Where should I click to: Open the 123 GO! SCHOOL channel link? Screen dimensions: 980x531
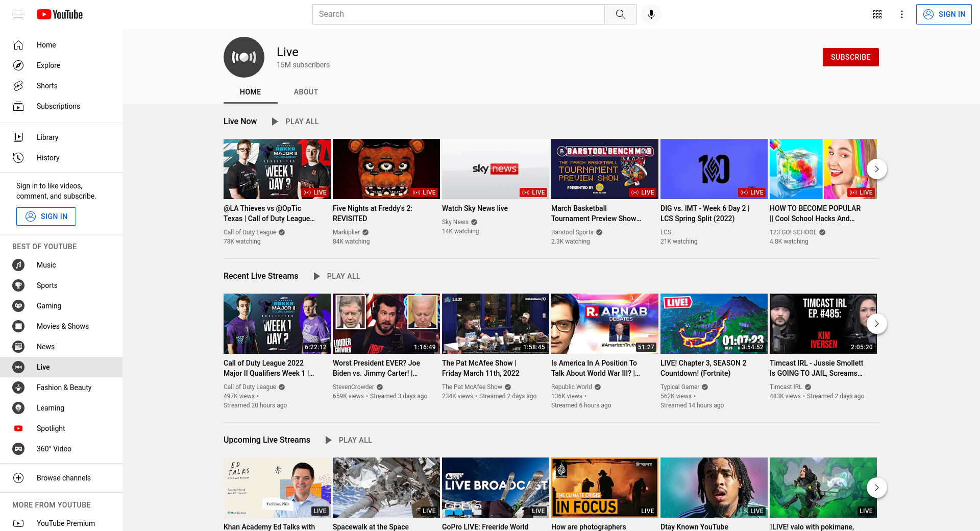pyautogui.click(x=793, y=232)
